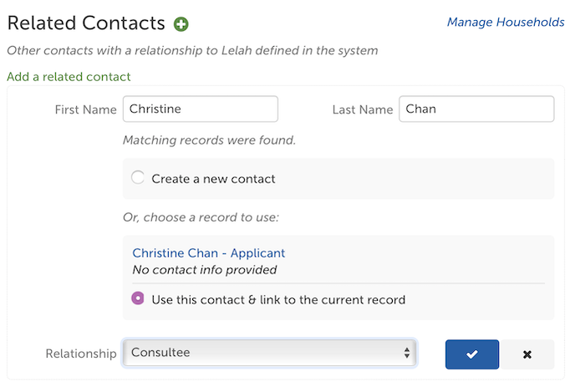
Task: Click the Related Contacts heading
Action: coord(86,23)
